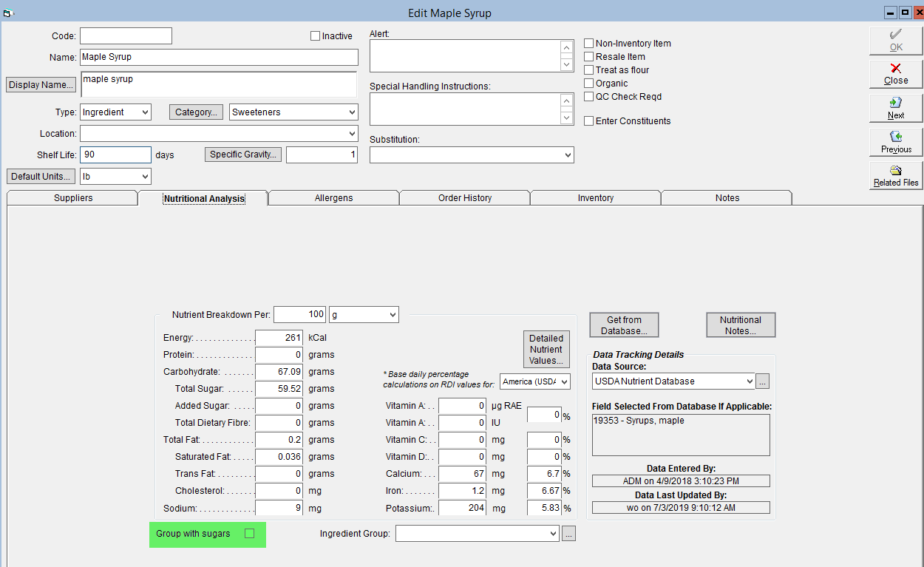Open Related Files
The image size is (924, 567).
[896, 176]
